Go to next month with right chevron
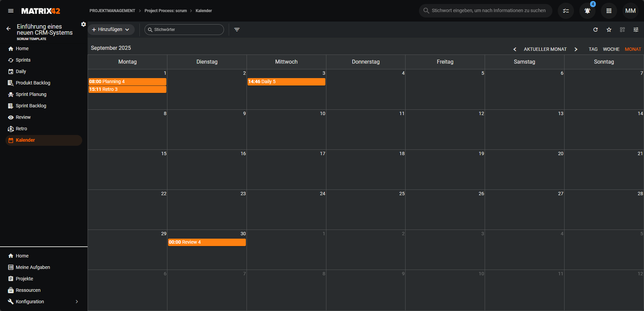644x311 pixels. click(x=576, y=49)
